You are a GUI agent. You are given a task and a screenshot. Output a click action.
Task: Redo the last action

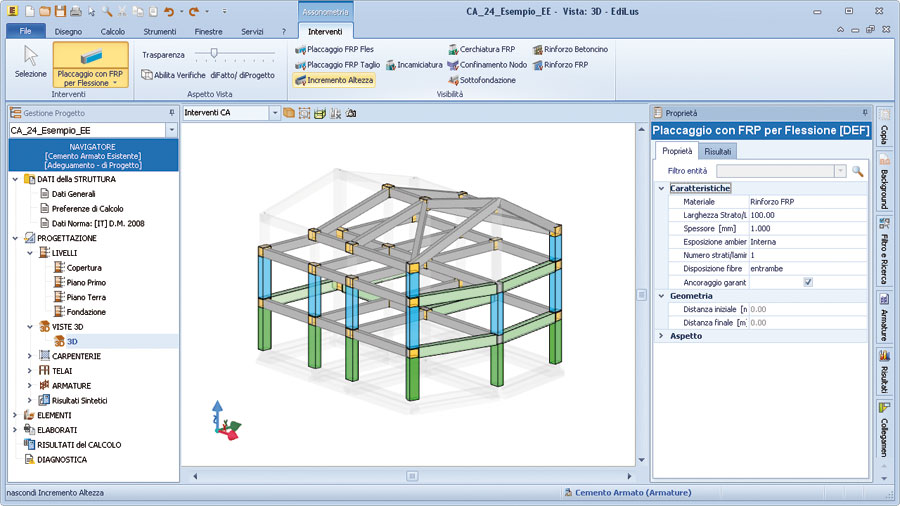click(194, 11)
